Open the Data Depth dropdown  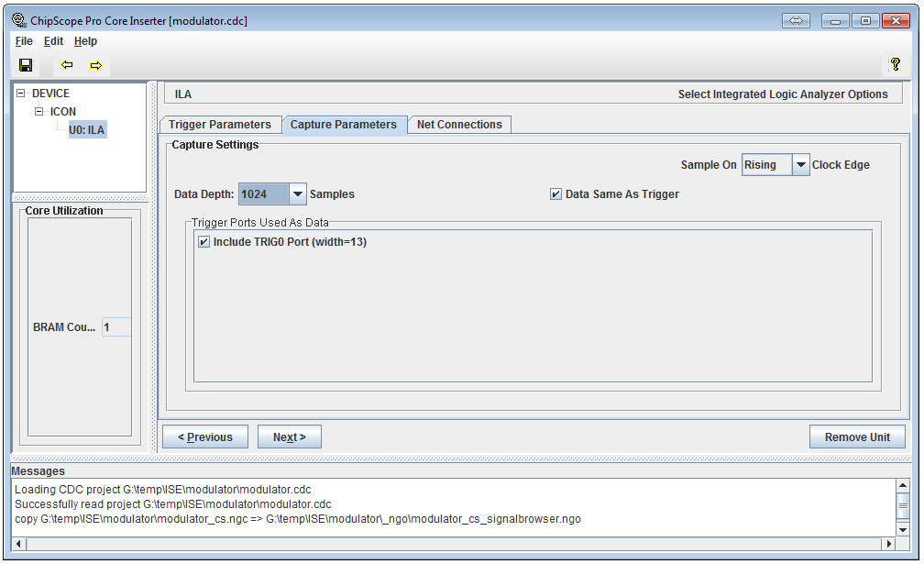[298, 194]
